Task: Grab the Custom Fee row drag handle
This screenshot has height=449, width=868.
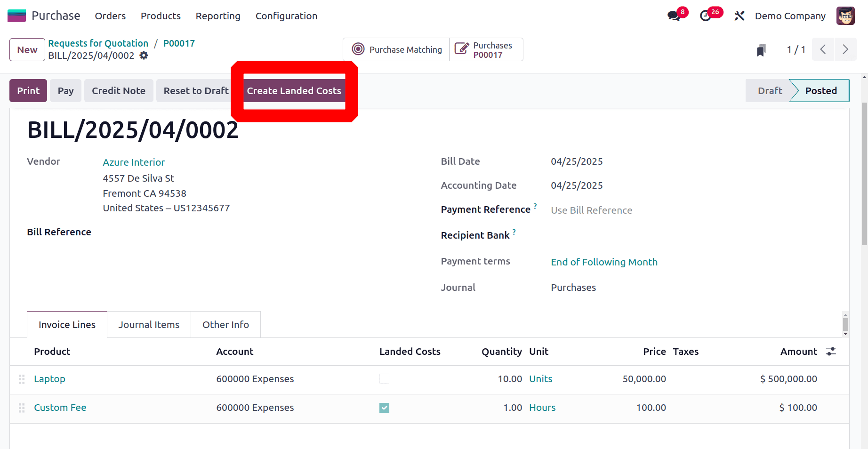Action: [22, 408]
